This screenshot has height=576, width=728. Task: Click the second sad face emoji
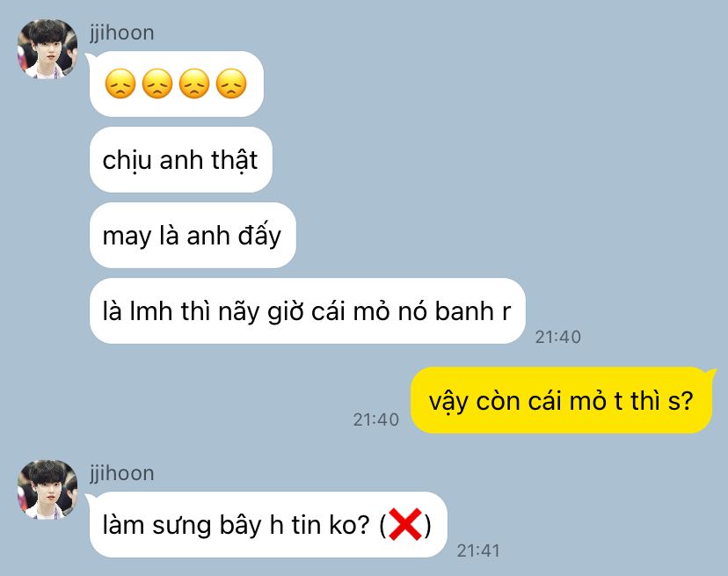157,84
